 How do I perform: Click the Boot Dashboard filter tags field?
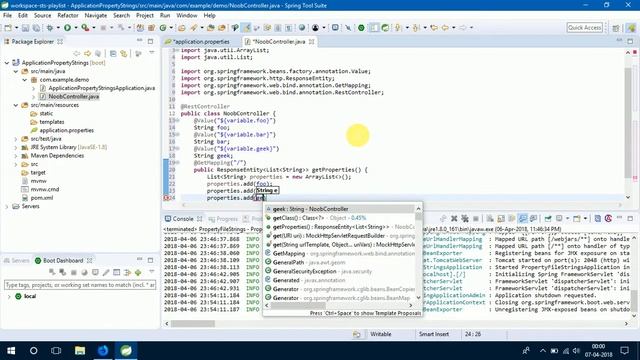[x=80, y=285]
